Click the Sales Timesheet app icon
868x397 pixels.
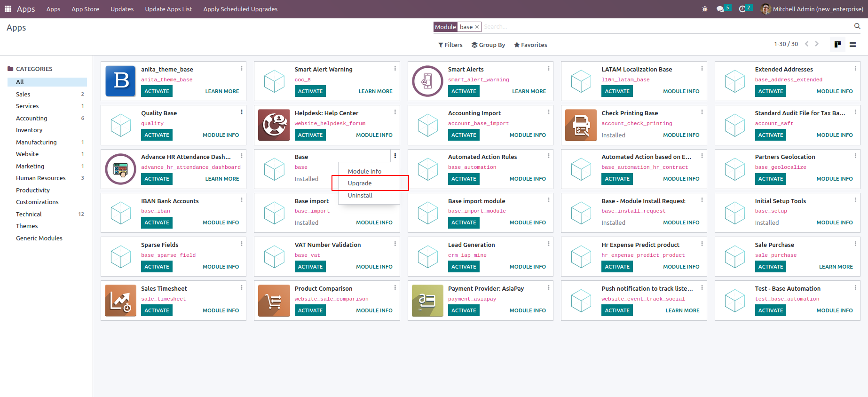coord(121,300)
